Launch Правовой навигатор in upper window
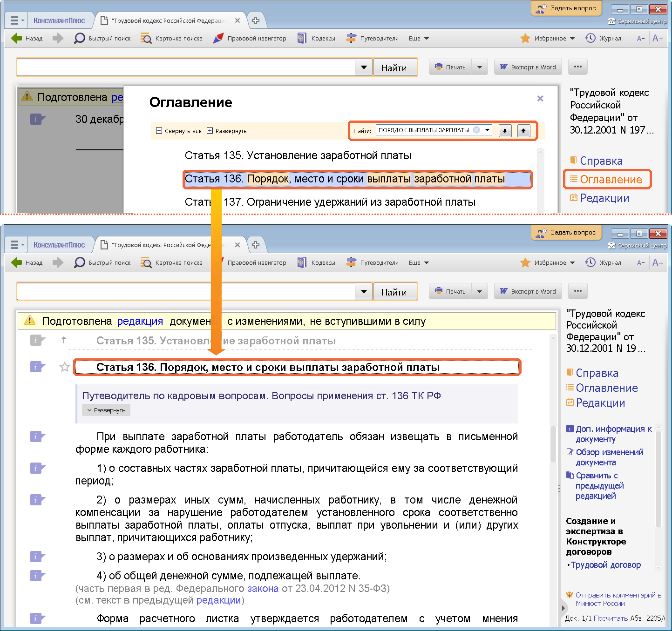The width and height of the screenshot is (672, 631). [250, 38]
